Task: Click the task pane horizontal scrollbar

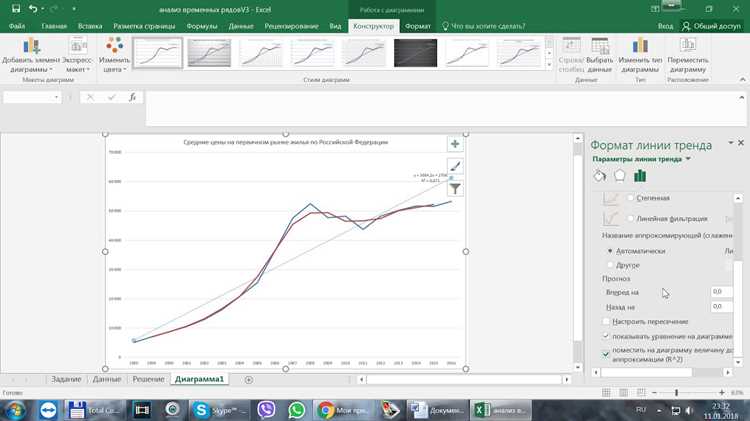Action: (662, 372)
